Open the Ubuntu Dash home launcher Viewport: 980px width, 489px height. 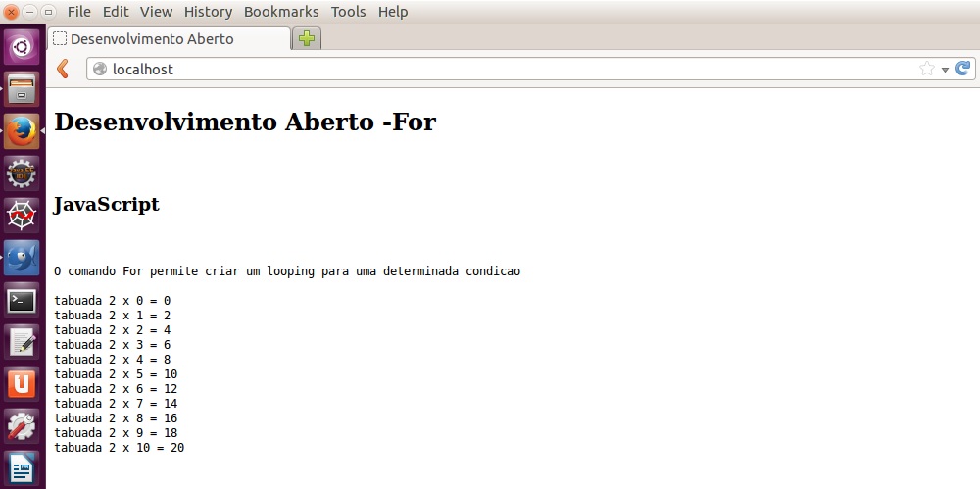pyautogui.click(x=22, y=45)
